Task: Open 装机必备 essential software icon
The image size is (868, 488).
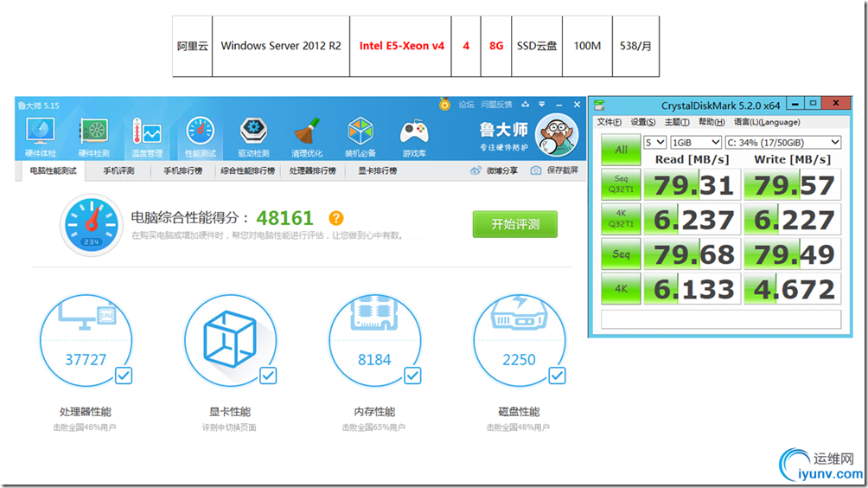Action: [361, 136]
